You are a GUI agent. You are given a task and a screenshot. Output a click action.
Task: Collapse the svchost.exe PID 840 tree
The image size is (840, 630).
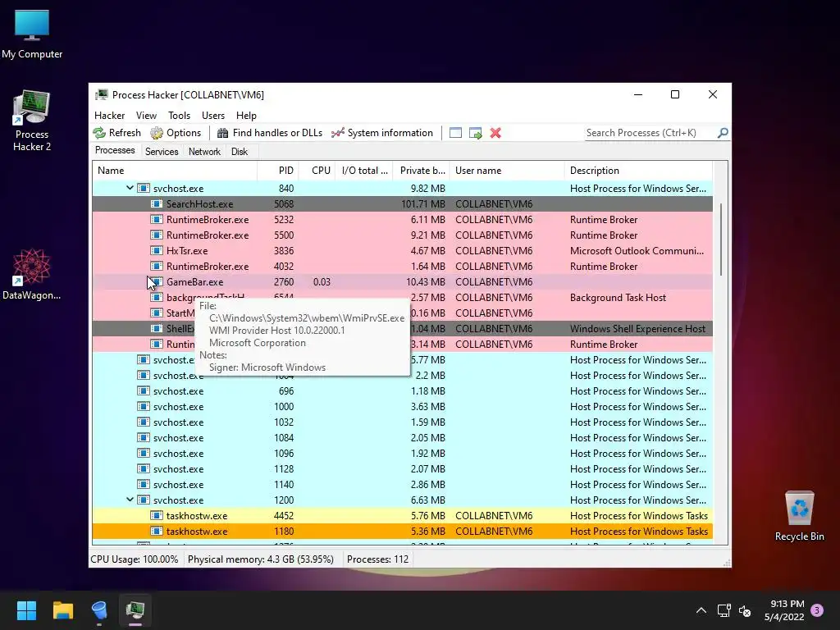(130, 188)
